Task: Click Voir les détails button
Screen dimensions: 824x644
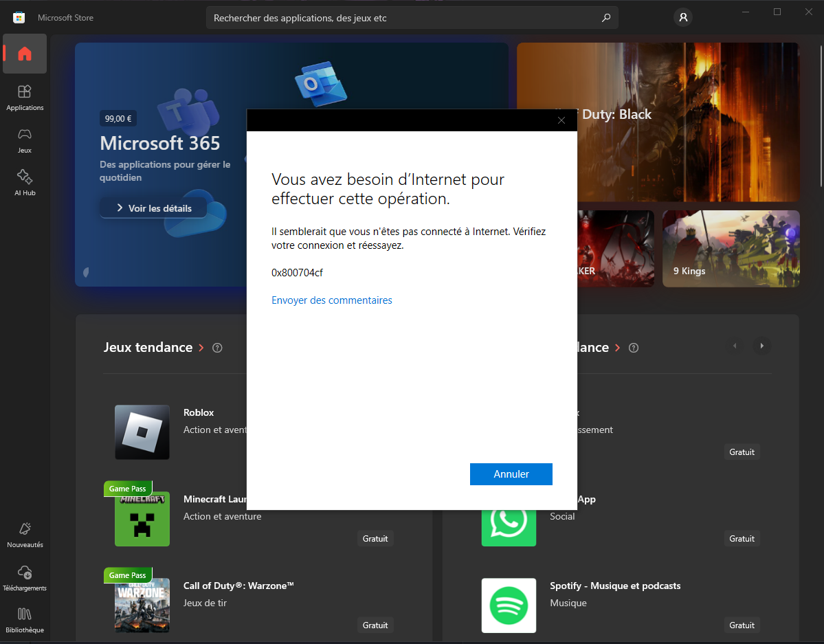Action: point(153,208)
